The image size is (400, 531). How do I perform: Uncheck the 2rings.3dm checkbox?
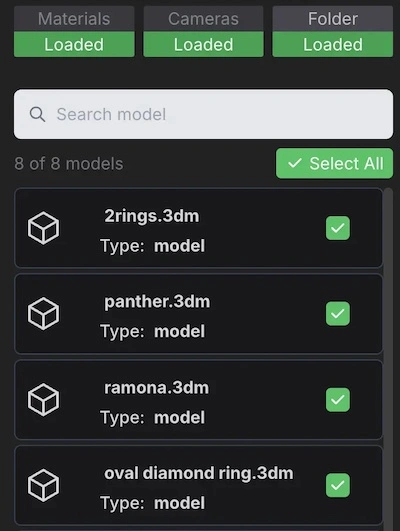coord(338,228)
